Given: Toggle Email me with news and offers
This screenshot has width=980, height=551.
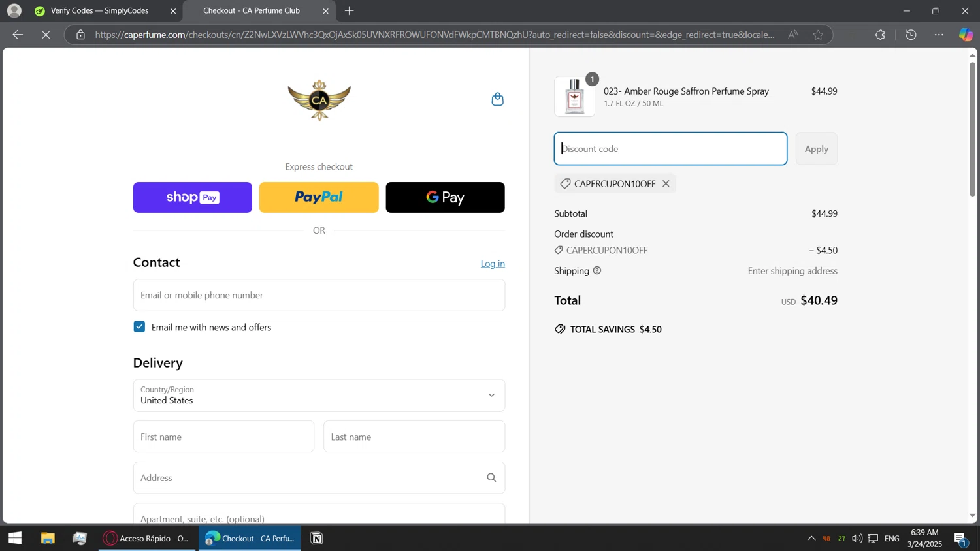Looking at the screenshot, I should pos(139,326).
